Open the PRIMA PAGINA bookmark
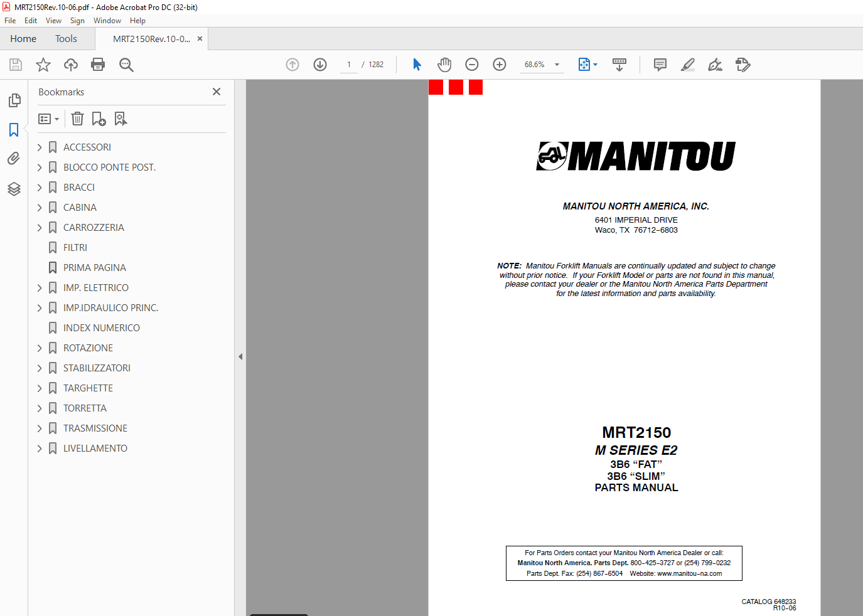This screenshot has height=616, width=863. [94, 268]
